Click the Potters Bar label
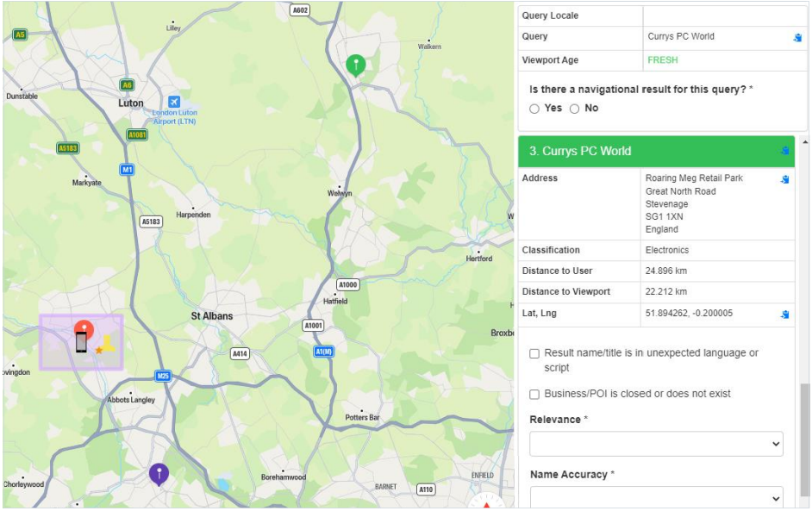Image resolution: width=812 pixels, height=511 pixels. (x=362, y=417)
